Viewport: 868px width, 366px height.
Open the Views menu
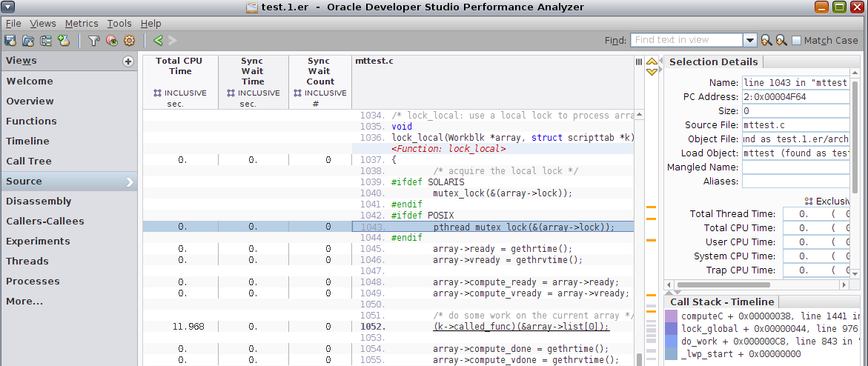tap(43, 23)
